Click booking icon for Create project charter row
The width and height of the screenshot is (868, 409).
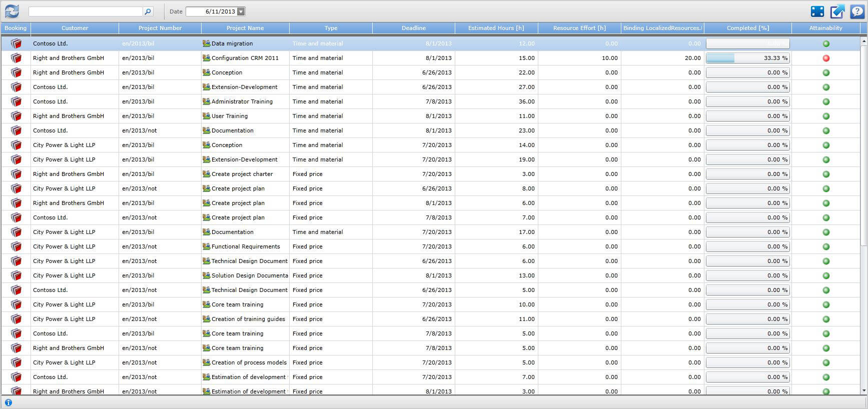(x=16, y=174)
